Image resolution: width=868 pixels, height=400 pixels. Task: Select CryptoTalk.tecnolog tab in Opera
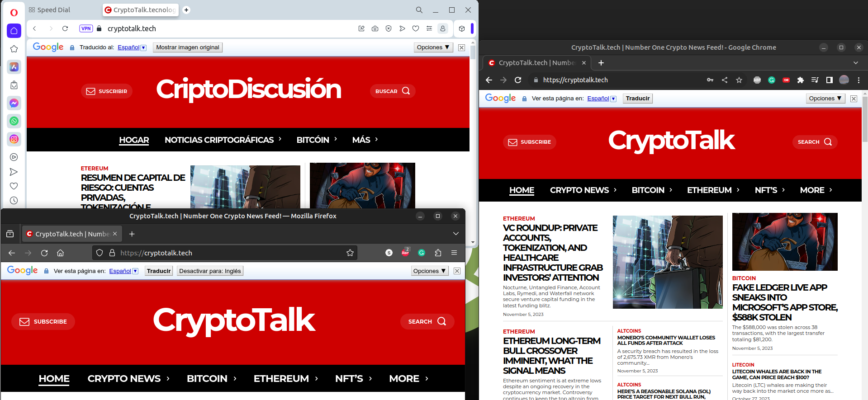click(x=140, y=10)
